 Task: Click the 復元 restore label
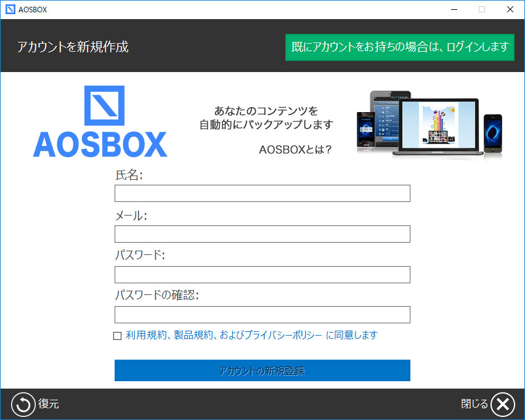49,403
